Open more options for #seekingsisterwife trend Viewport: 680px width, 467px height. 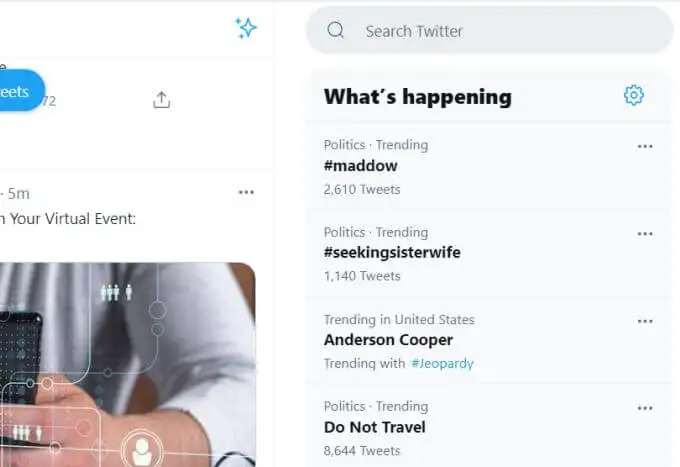point(645,234)
